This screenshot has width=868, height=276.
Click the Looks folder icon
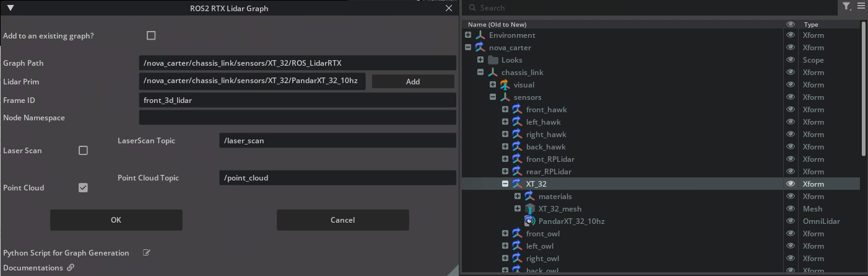point(493,60)
